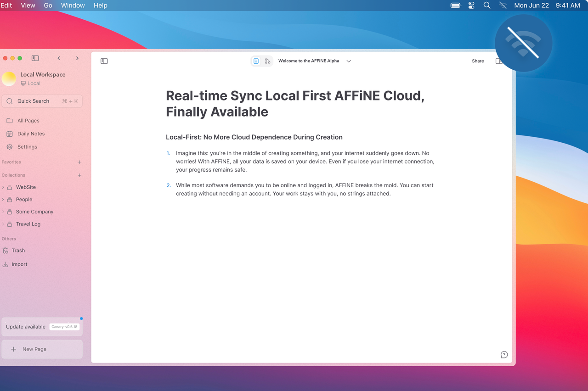Add a collection with plus icon
588x391 pixels.
click(x=79, y=175)
